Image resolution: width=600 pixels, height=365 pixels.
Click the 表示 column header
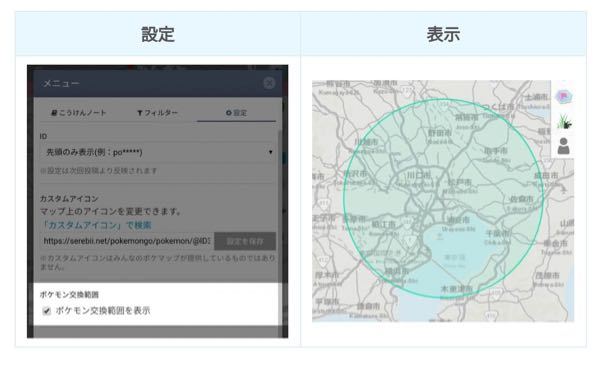[443, 34]
